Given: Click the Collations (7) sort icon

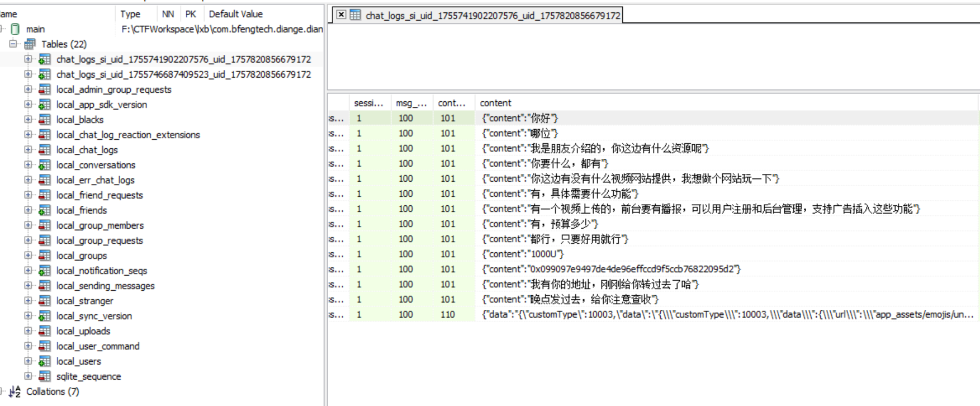Looking at the screenshot, I should (15, 391).
